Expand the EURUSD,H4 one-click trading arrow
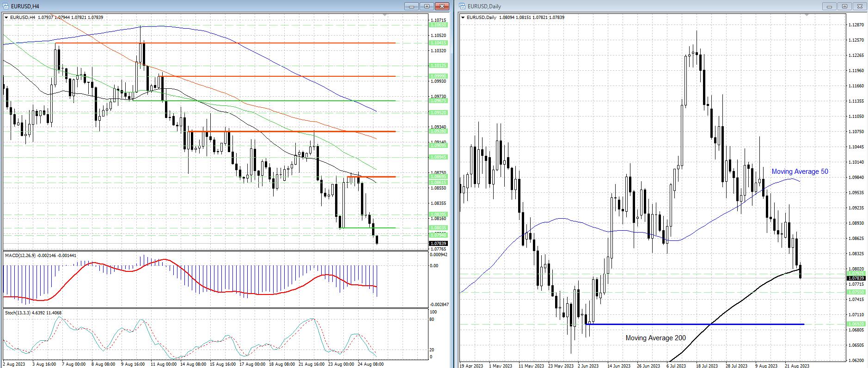 pos(6,18)
